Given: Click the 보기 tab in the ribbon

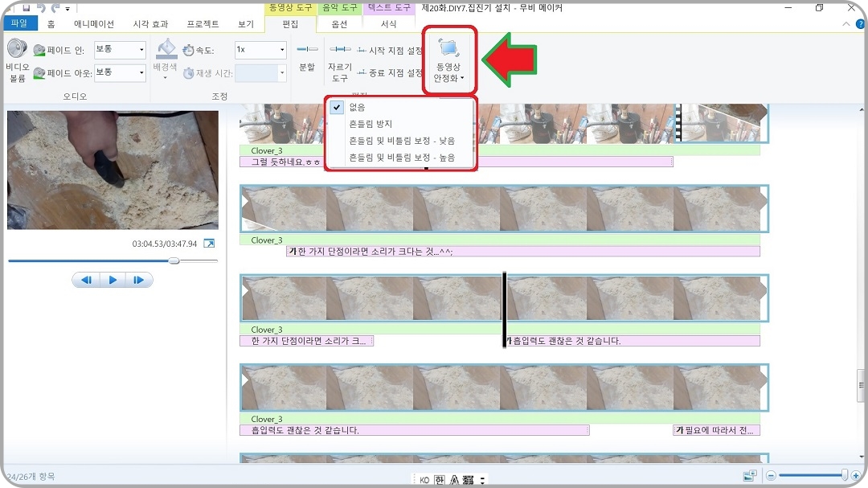Looking at the screenshot, I should pyautogui.click(x=245, y=23).
